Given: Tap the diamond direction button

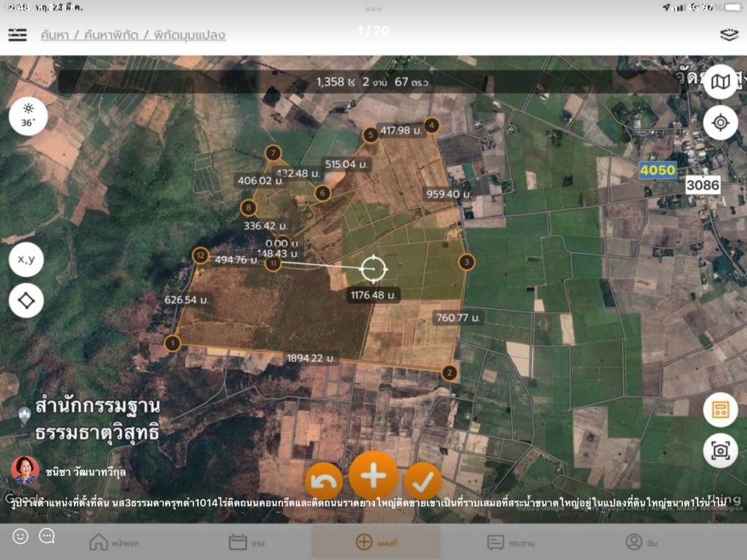Looking at the screenshot, I should [x=26, y=301].
